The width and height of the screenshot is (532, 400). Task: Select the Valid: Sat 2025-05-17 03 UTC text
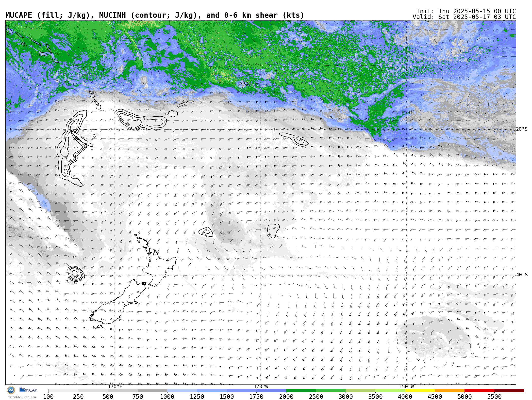[464, 17]
